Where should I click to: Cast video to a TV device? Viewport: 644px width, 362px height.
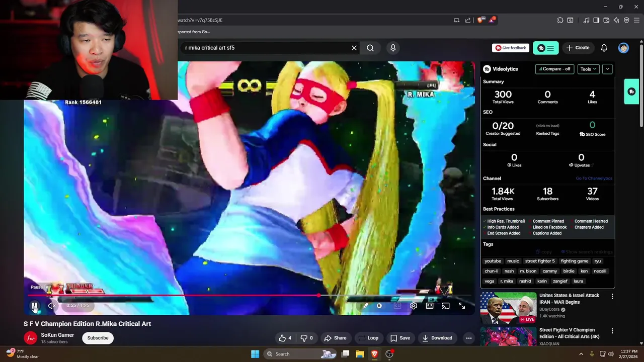446,306
